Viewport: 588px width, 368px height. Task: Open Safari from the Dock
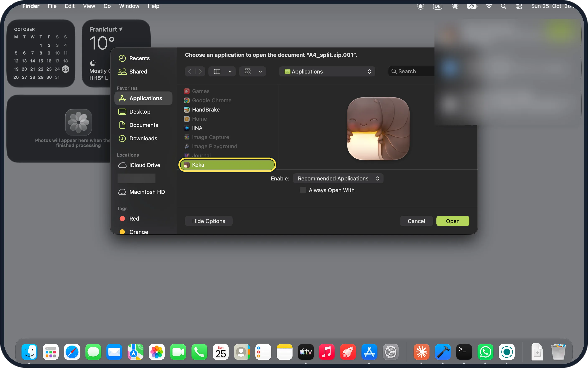(72, 352)
